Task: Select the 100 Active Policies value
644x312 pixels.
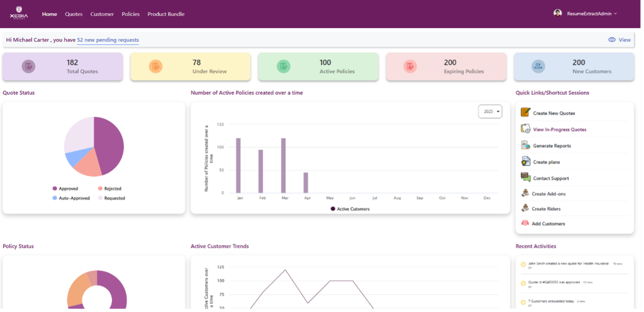Action: (x=325, y=62)
